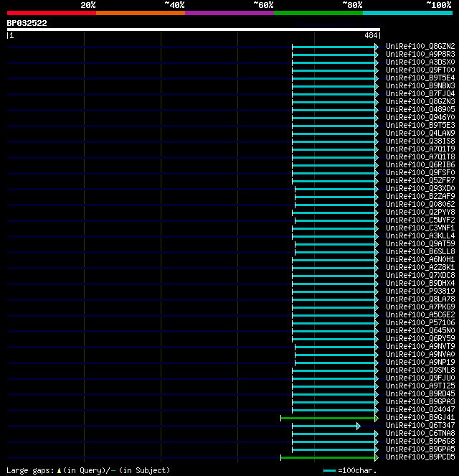Choose the UniRef100_A7Q1T9 hit

point(420,149)
